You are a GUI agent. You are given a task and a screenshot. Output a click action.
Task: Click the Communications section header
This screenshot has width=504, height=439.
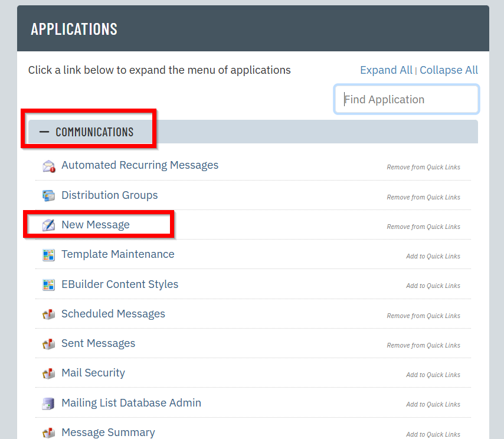253,132
